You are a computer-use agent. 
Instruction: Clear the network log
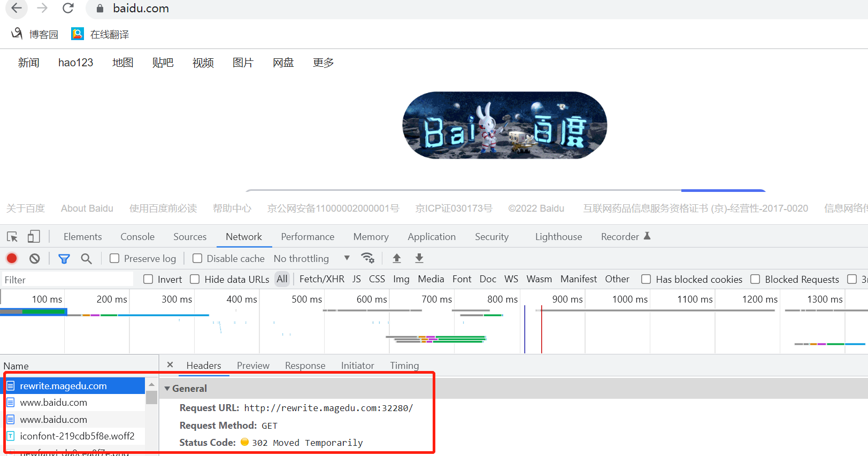point(35,259)
